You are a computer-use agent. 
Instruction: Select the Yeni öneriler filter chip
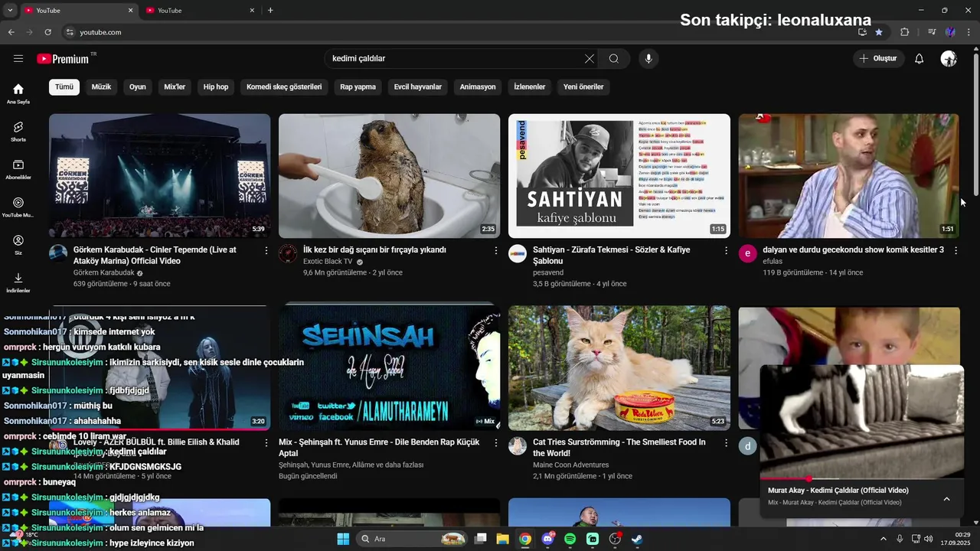pos(583,86)
